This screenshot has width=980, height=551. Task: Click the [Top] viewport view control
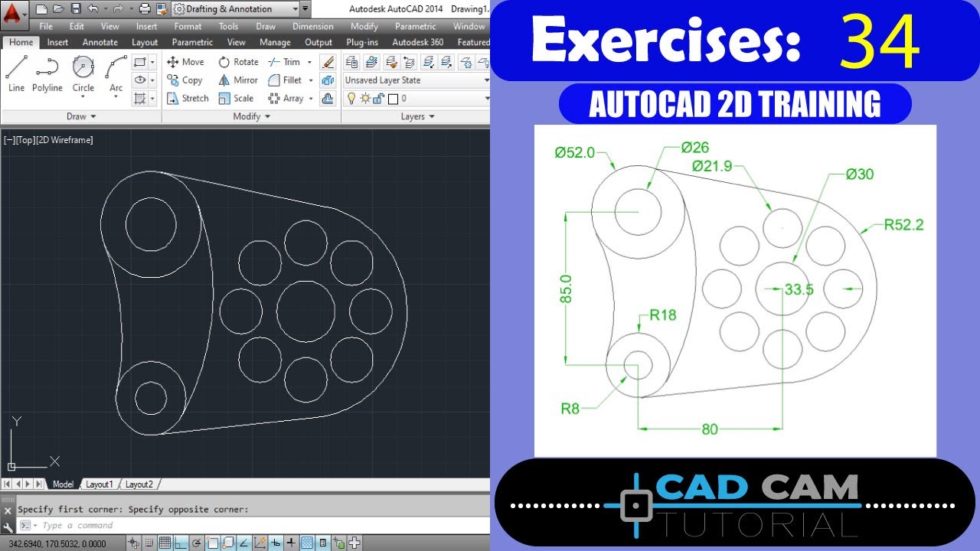(24, 140)
